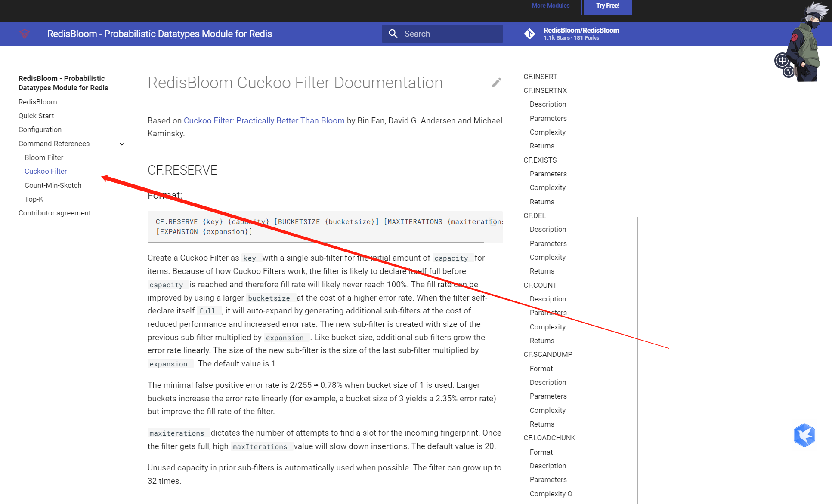The image size is (832, 504).
Task: Click the CF.RESERVE heading
Action: click(x=182, y=170)
